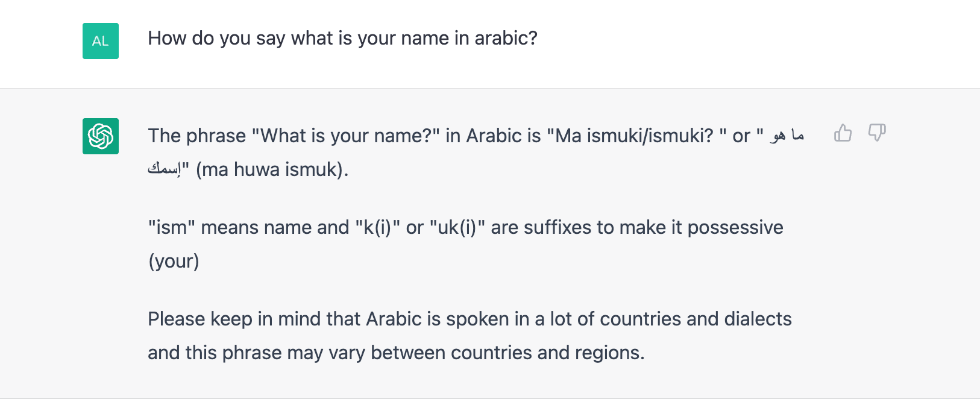Click the ChatGPT assistant avatar icon

[100, 136]
